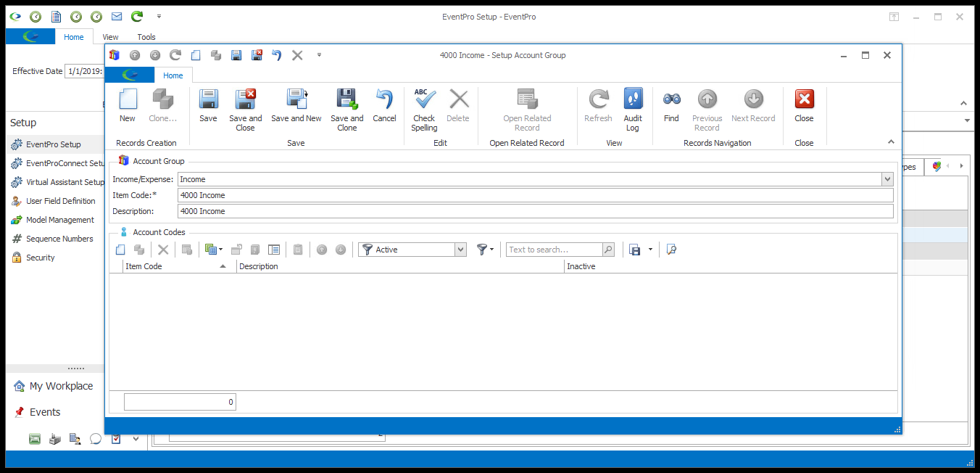This screenshot has width=980, height=473.
Task: Run Check Spelling from the ribbon
Action: (x=424, y=110)
